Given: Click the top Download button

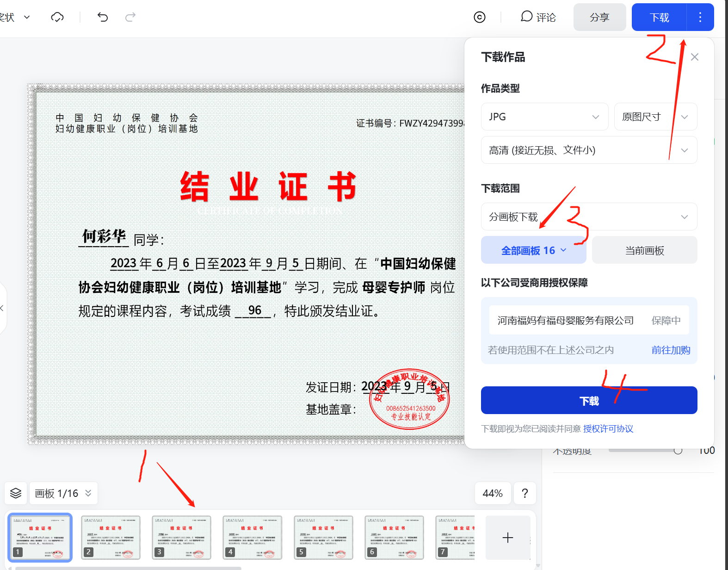Looking at the screenshot, I should click(x=659, y=17).
